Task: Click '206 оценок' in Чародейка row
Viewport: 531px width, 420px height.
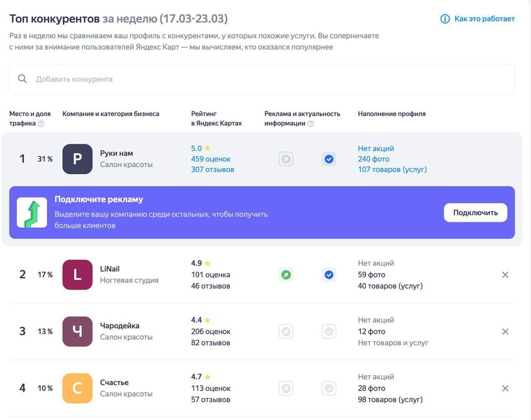Action: click(211, 332)
